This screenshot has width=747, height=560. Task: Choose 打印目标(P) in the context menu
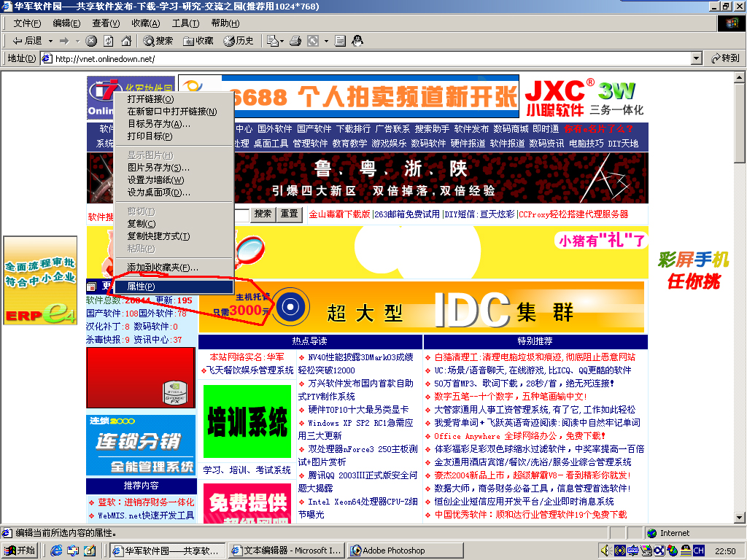[174, 136]
